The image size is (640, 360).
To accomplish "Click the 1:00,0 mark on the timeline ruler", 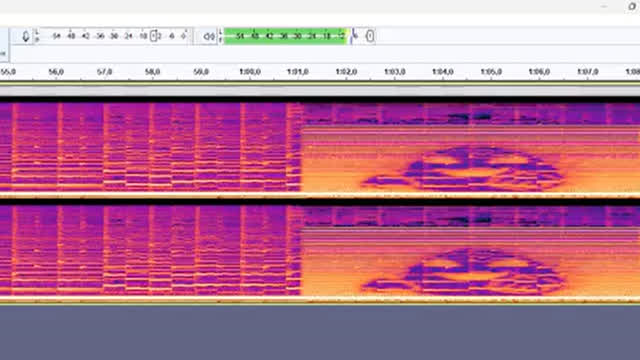I will pos(250,72).
